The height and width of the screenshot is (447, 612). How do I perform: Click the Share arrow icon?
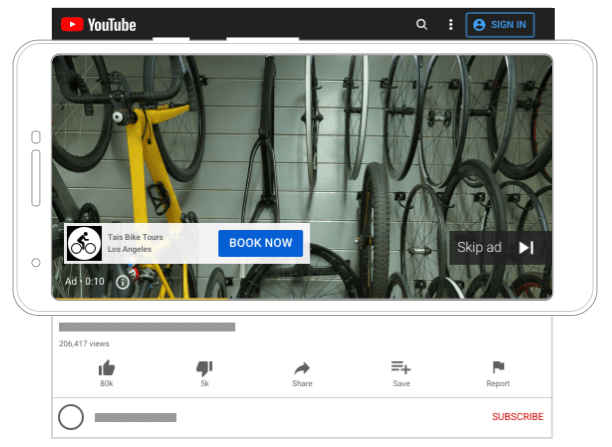tap(302, 368)
